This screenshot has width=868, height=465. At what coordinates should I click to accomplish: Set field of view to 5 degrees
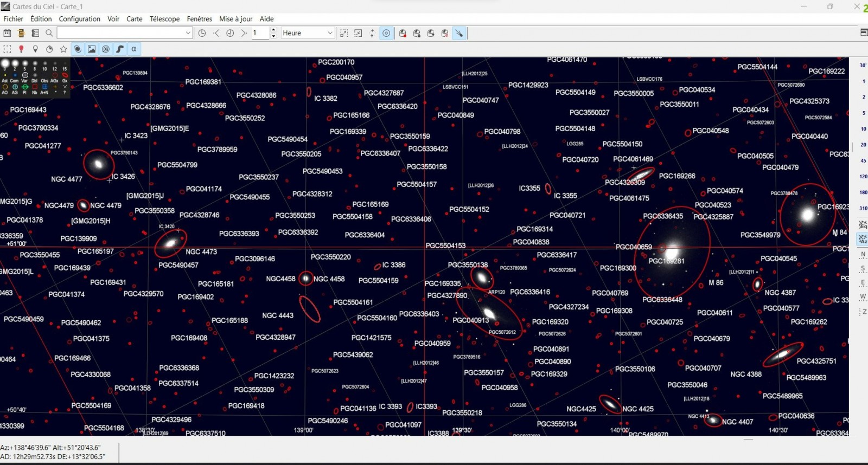863,113
